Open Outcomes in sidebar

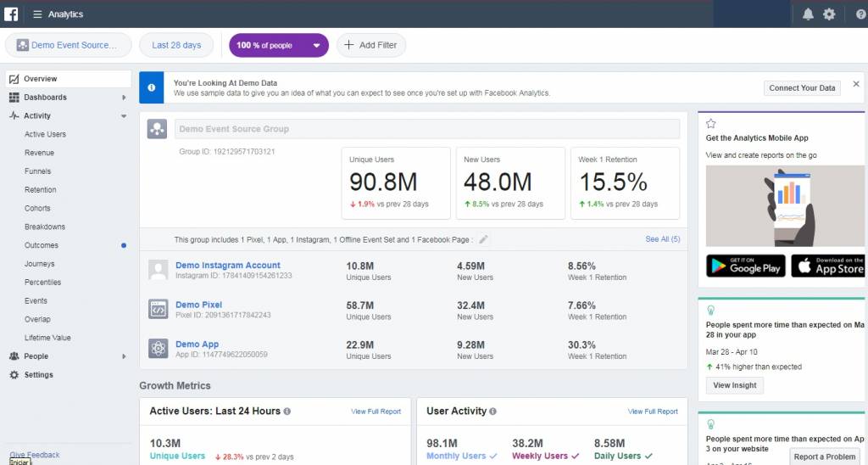point(41,245)
